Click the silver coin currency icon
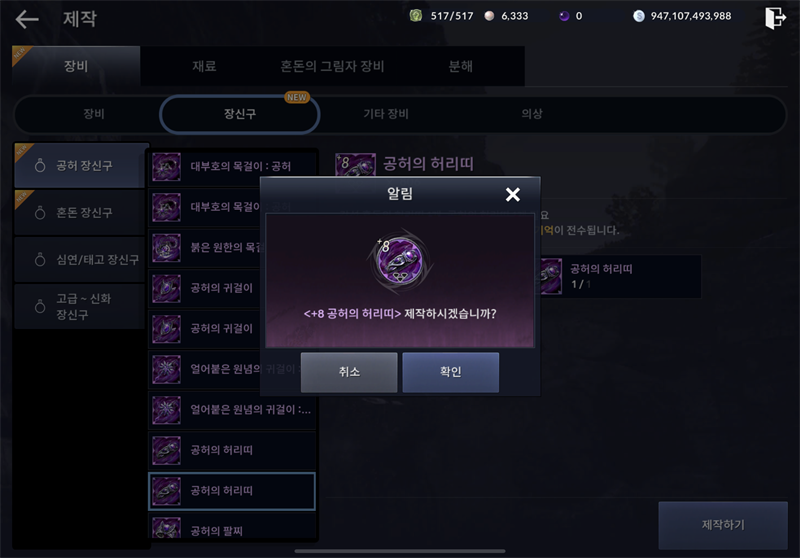 [x=639, y=16]
